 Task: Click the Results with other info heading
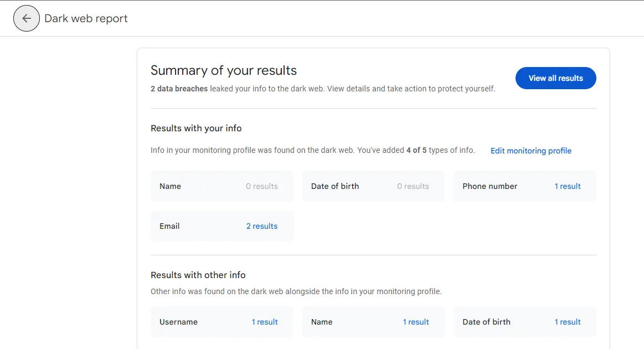(x=198, y=275)
